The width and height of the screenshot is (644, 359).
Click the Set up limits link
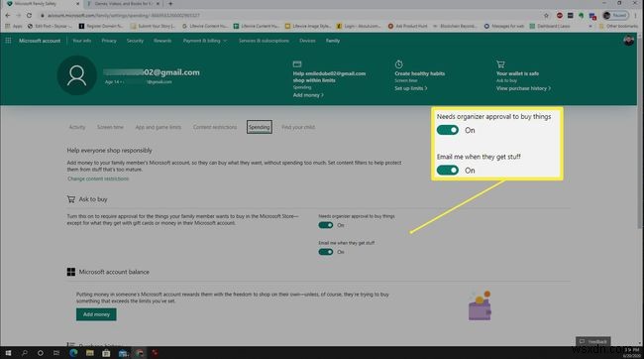[411, 88]
